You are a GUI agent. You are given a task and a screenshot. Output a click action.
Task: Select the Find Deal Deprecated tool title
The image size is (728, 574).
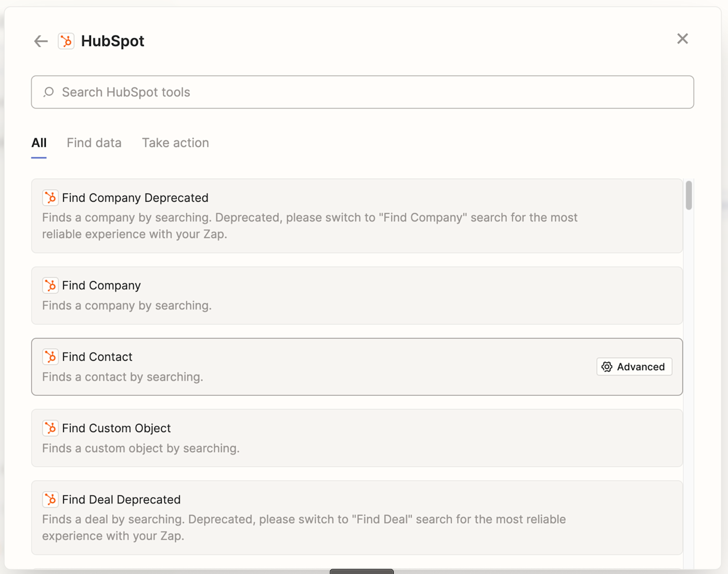point(122,499)
